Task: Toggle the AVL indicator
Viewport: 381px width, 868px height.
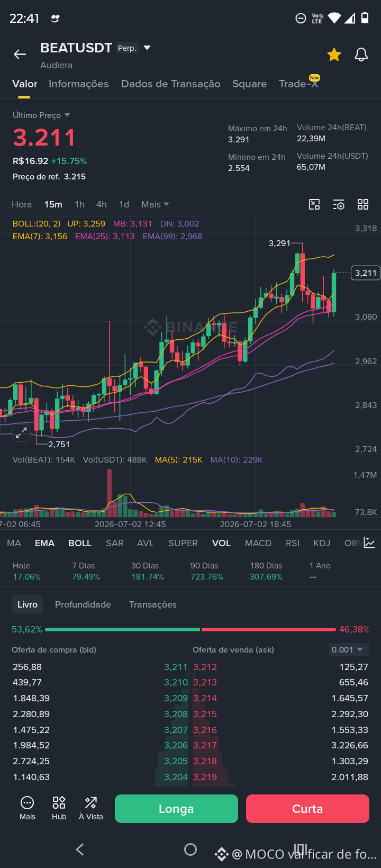Action: (x=146, y=543)
